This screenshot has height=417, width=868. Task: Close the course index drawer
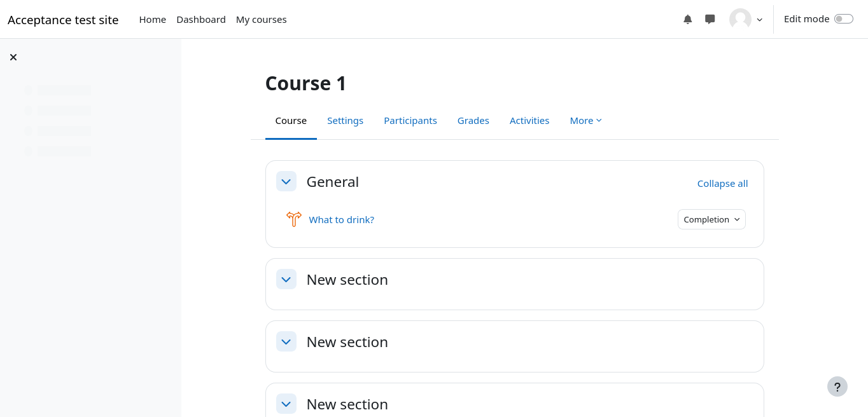(x=13, y=57)
